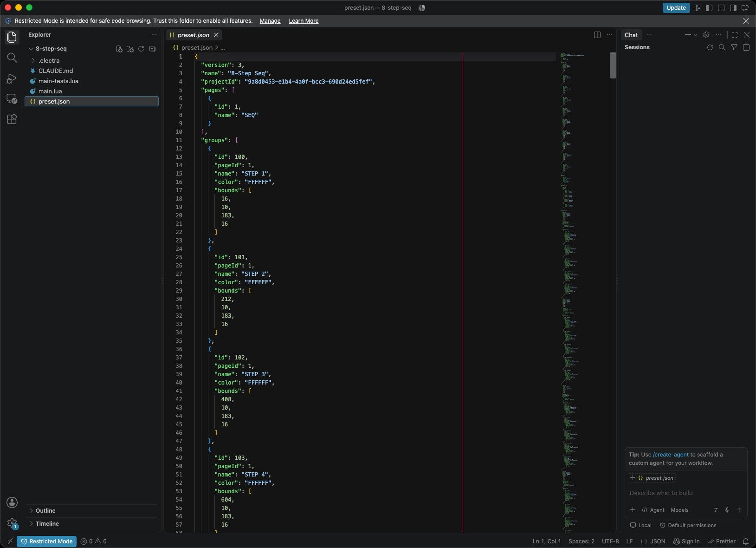This screenshot has height=548, width=756.
Task: Open the Search view in activity bar
Action: click(x=12, y=58)
